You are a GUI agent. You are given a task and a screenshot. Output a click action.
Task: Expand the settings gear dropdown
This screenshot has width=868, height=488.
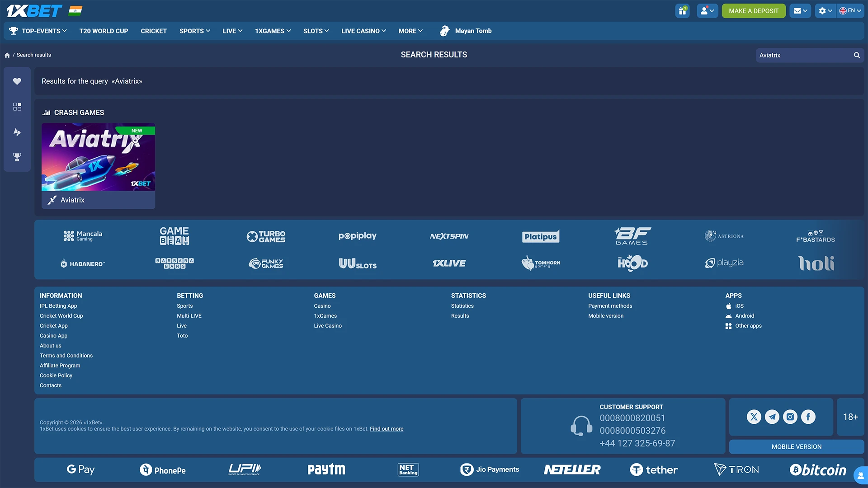coord(825,11)
